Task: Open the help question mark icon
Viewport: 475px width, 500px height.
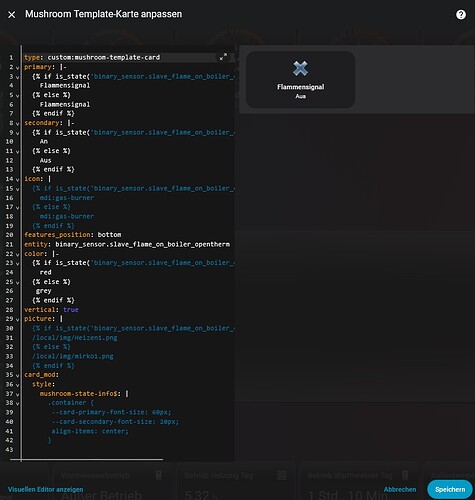Action: point(461,14)
